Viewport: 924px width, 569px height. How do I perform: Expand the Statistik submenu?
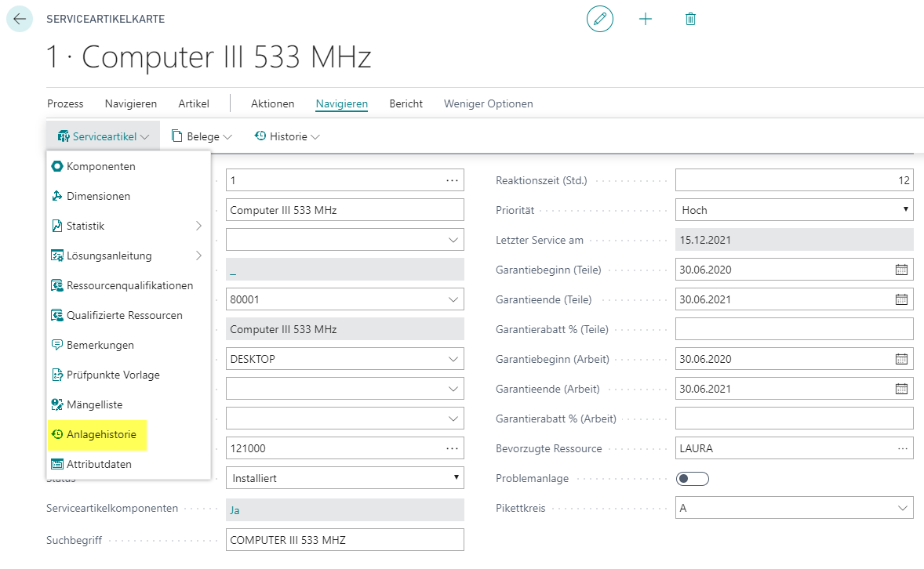click(198, 227)
